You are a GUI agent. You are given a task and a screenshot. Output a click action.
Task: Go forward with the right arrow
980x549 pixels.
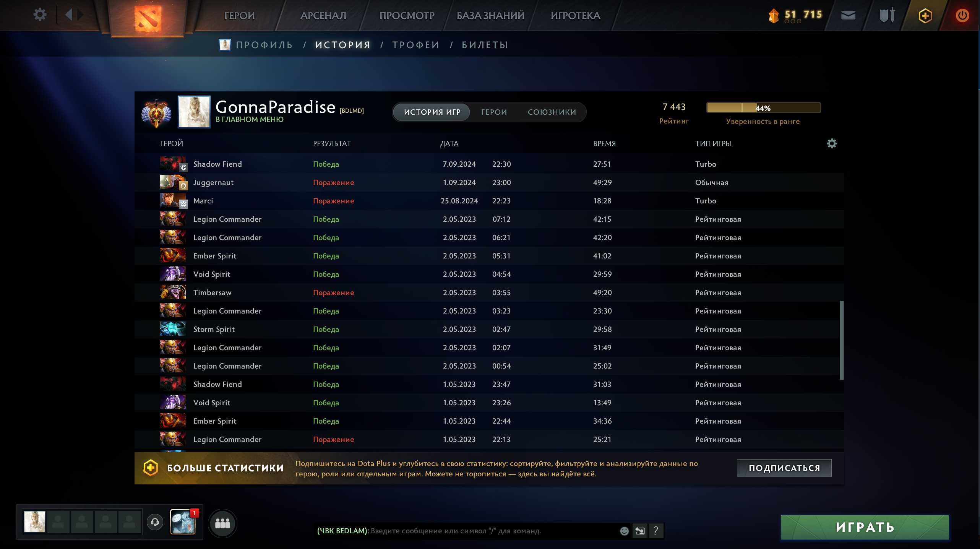tap(80, 15)
